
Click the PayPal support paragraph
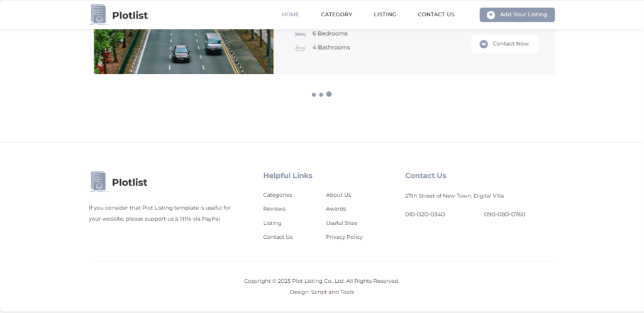click(x=160, y=213)
